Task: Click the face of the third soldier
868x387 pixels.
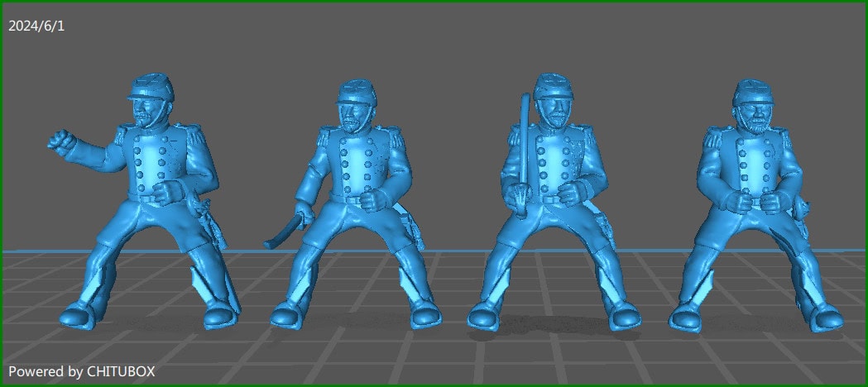Action: (554, 108)
